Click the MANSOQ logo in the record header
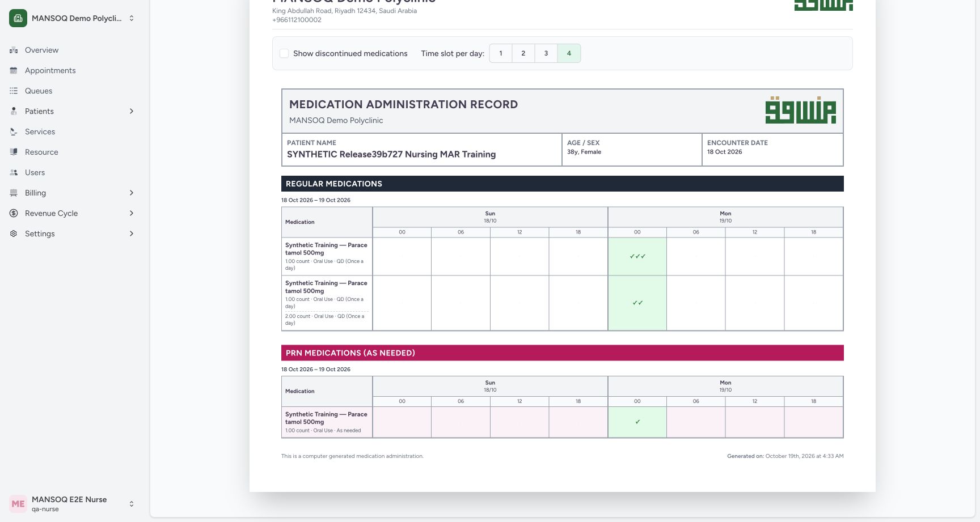Image resolution: width=980 pixels, height=522 pixels. pos(800,110)
